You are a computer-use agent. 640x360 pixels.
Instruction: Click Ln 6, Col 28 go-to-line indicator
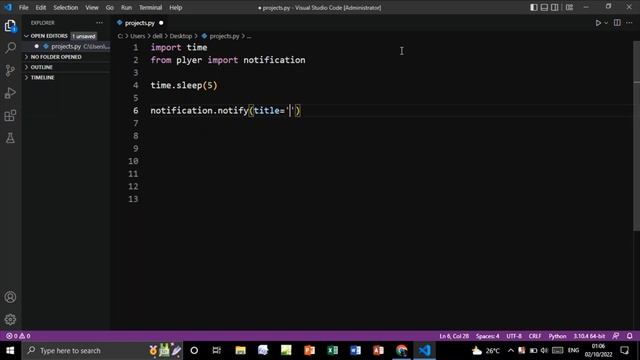click(454, 336)
